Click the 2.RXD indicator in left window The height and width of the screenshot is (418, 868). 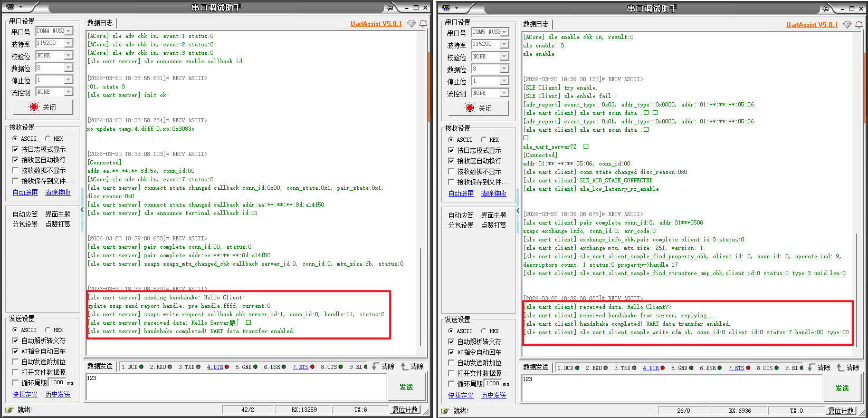(160, 367)
